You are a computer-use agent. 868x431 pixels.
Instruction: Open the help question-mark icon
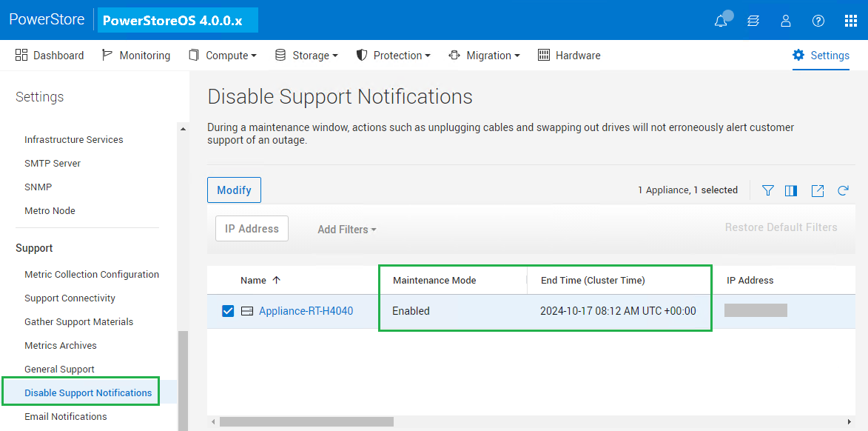click(x=818, y=20)
